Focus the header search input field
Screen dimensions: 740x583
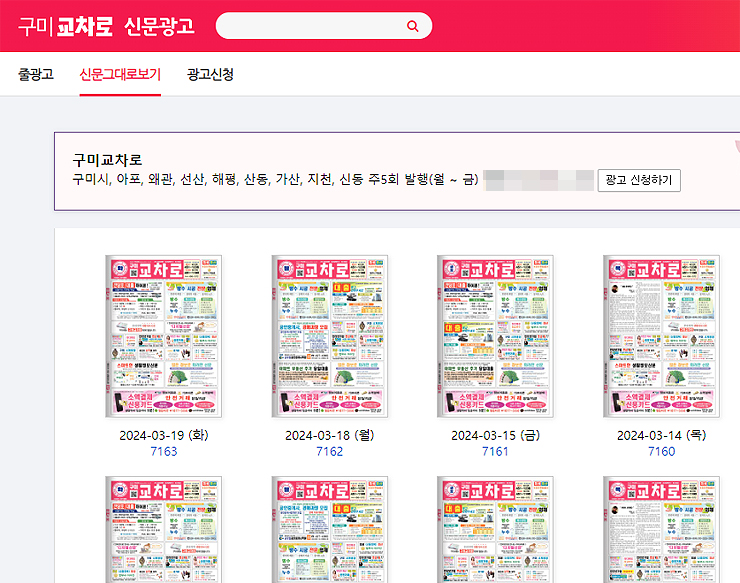coord(324,26)
